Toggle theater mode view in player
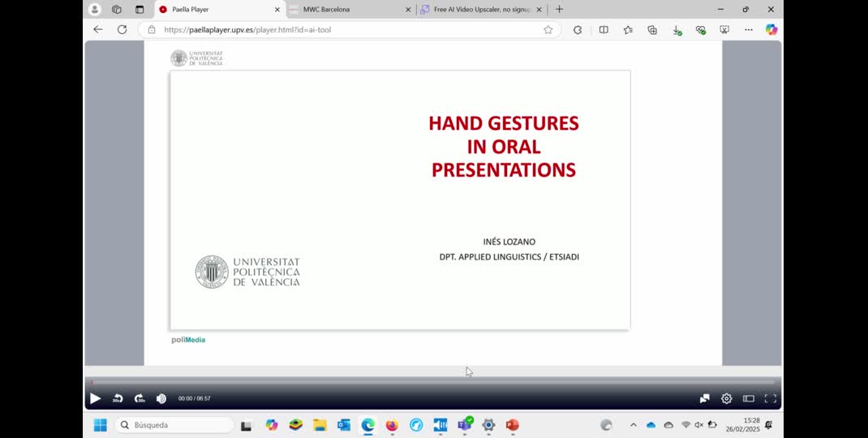 [748, 398]
